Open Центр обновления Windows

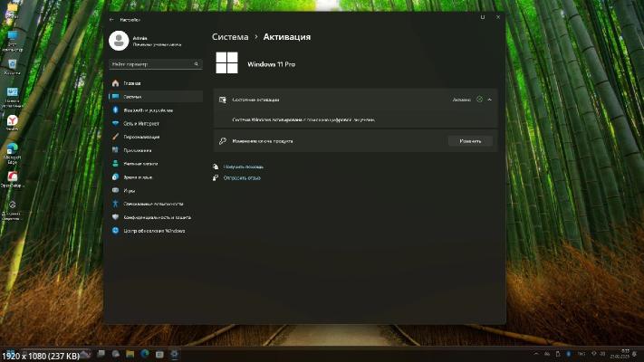pyautogui.click(x=156, y=231)
